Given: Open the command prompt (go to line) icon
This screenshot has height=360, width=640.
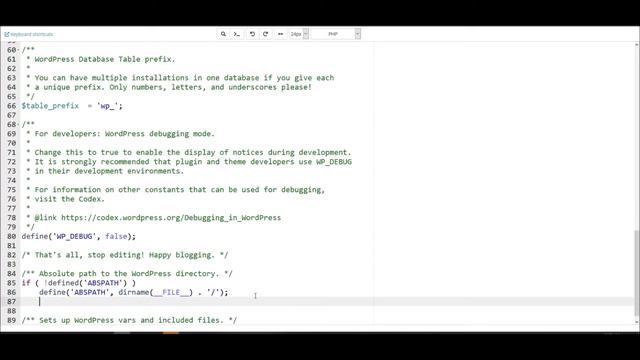Looking at the screenshot, I should (237, 34).
